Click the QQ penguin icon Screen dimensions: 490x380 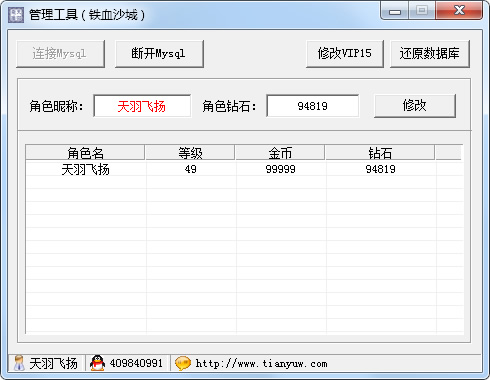click(97, 363)
